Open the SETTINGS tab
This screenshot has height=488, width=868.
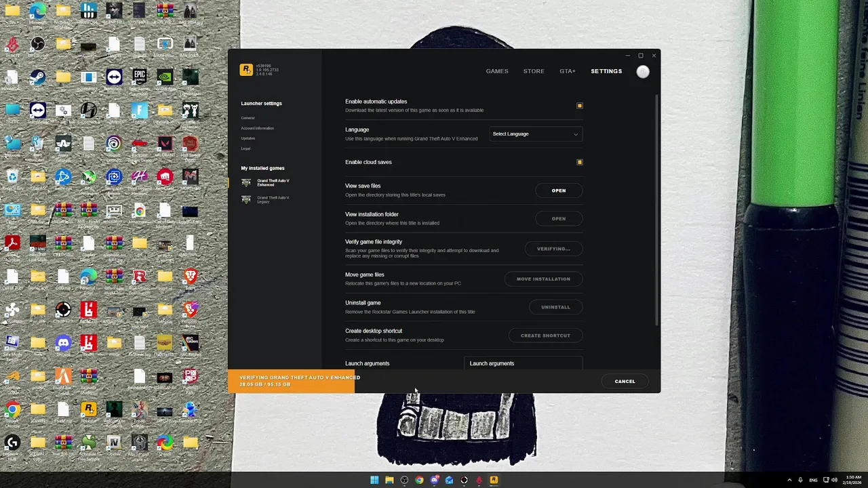(606, 71)
